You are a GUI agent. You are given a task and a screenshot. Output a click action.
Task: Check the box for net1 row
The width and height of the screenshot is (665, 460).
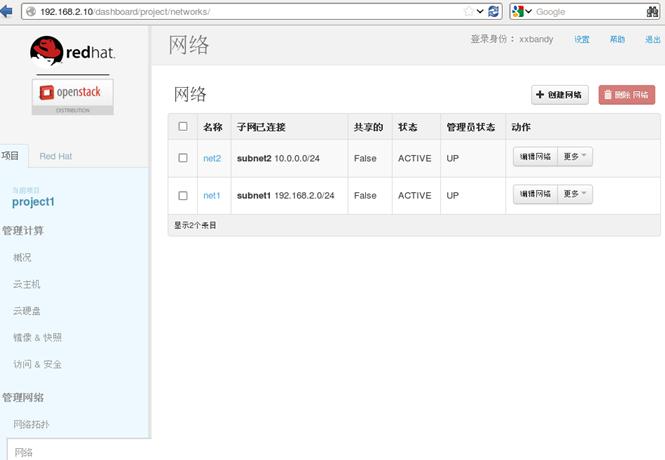(182, 195)
